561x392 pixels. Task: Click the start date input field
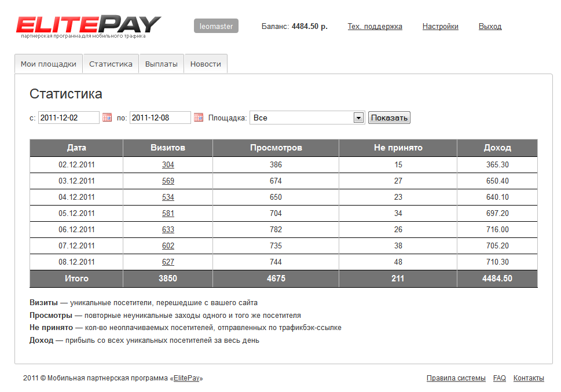click(68, 118)
